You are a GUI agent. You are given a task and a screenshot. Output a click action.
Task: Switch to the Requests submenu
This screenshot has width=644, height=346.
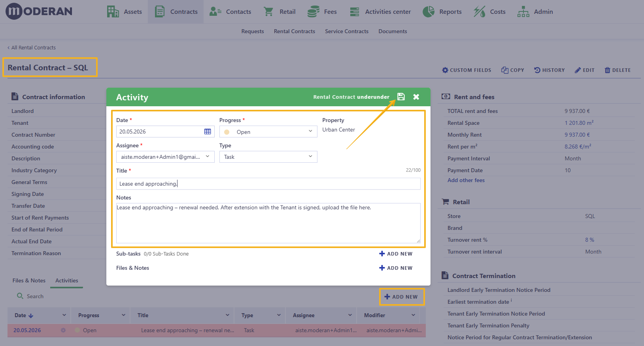pyautogui.click(x=253, y=31)
